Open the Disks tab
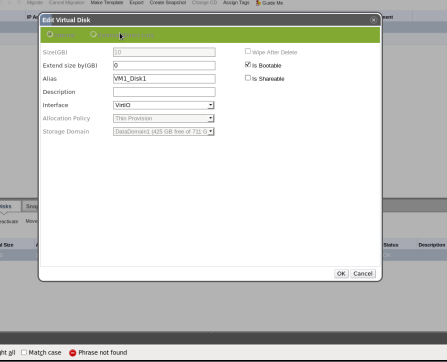Image resolution: width=447 pixels, height=362 pixels. (x=5, y=206)
